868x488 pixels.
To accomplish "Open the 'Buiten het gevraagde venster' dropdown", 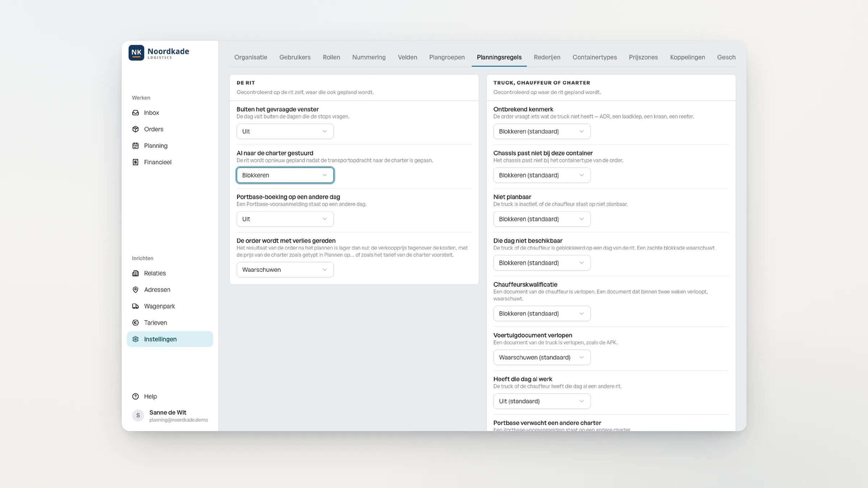I will pos(285,132).
